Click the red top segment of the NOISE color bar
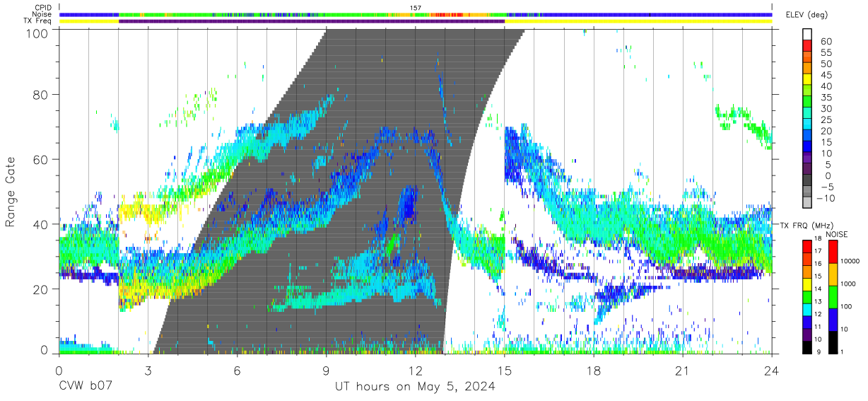The image size is (868, 401). (833, 252)
